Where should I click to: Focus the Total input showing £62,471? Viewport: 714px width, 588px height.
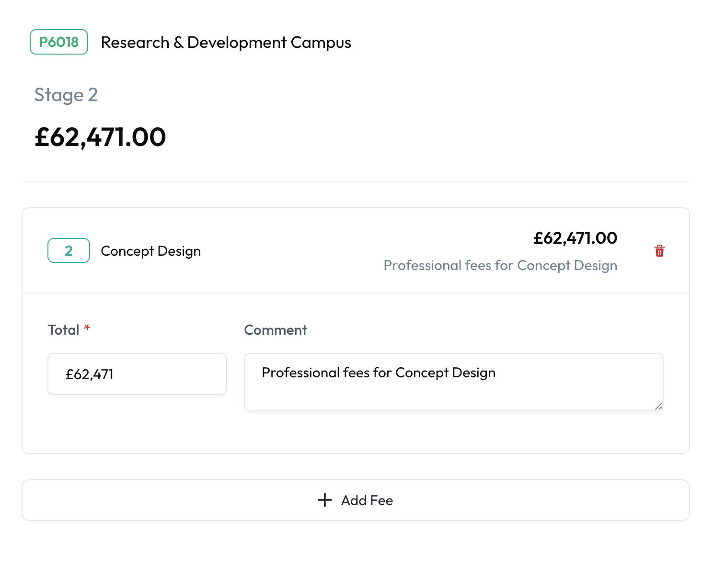point(137,374)
